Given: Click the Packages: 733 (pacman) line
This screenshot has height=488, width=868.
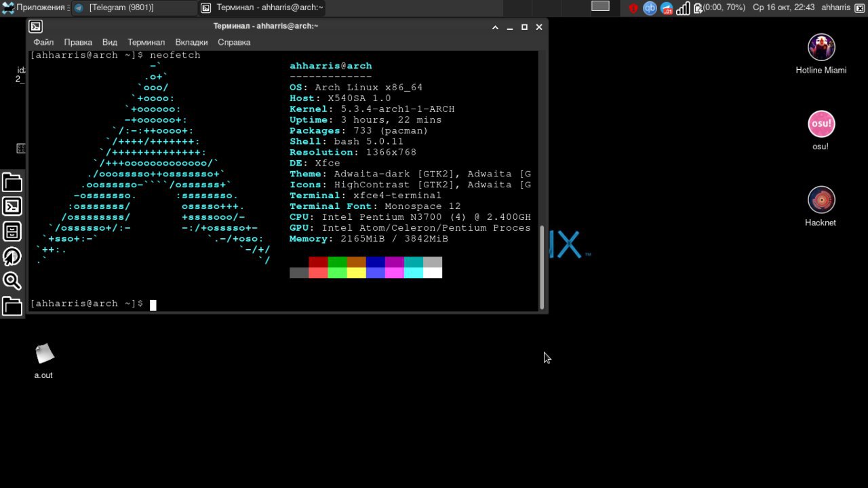Looking at the screenshot, I should (359, 131).
